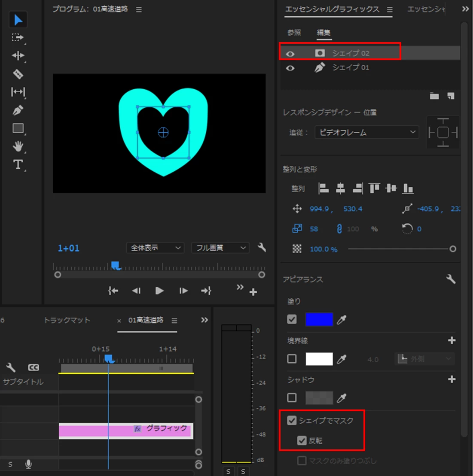Image resolution: width=473 pixels, height=476 pixels.
Task: Click the New Layer icon
Action: coord(451,96)
